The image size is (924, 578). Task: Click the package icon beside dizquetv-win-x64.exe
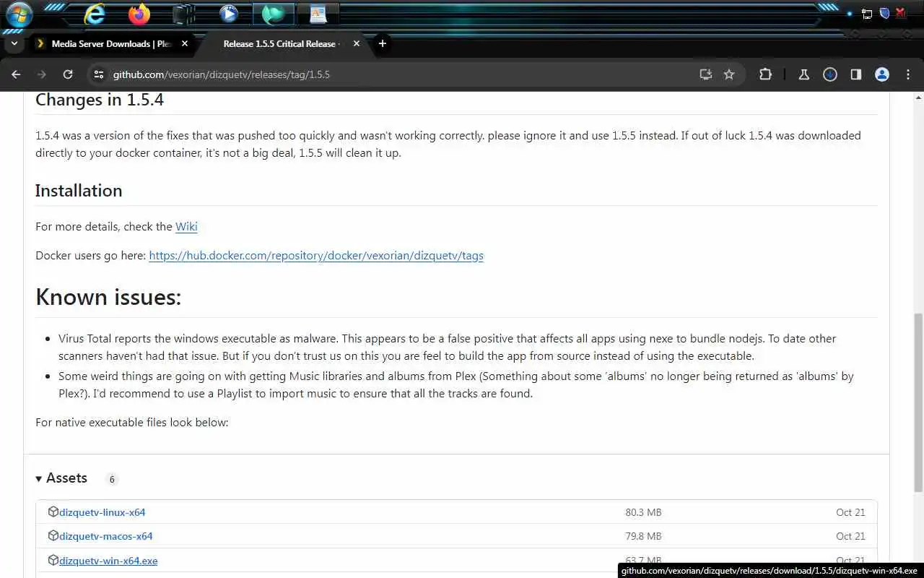[53, 560]
